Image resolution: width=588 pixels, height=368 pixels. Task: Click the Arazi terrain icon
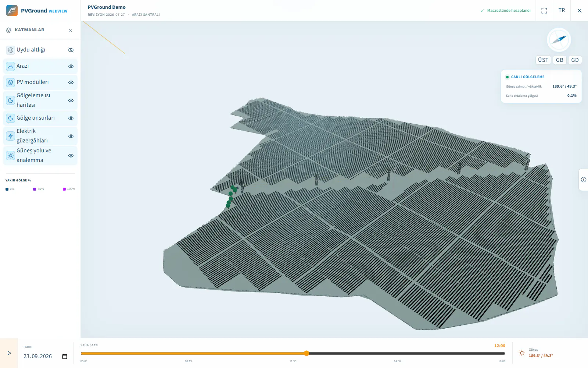[11, 66]
